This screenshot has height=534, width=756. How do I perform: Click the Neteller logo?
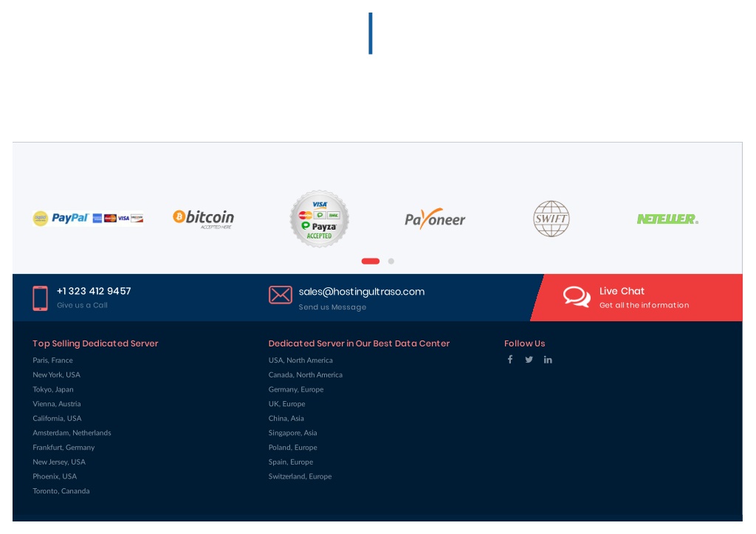[667, 219]
